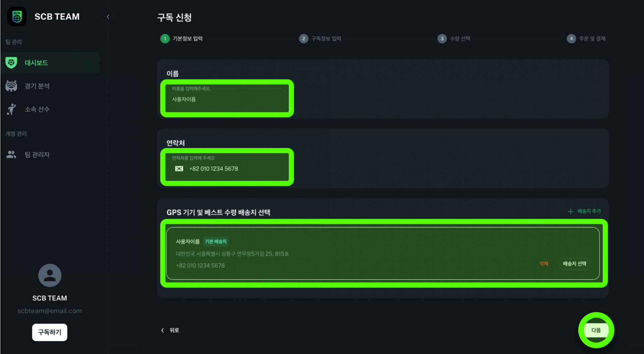
Task: Select step 2 구독정보 입력
Action: click(320, 39)
